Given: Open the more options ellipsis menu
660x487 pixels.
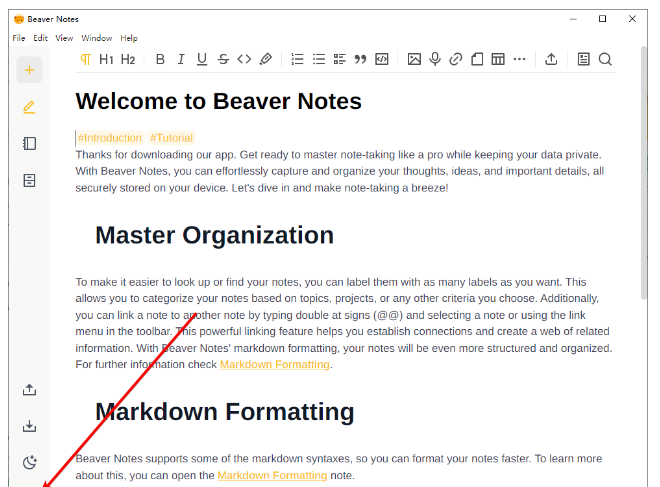Looking at the screenshot, I should pos(519,59).
